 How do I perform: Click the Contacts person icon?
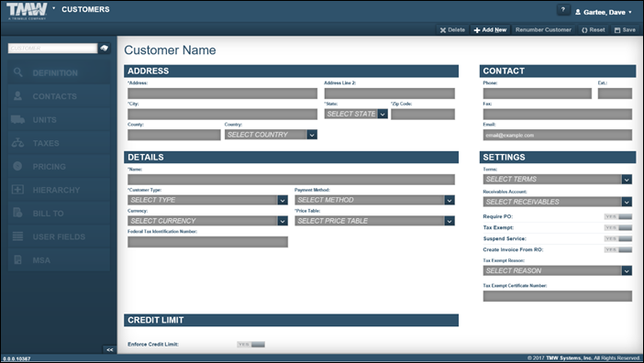pyautogui.click(x=17, y=96)
